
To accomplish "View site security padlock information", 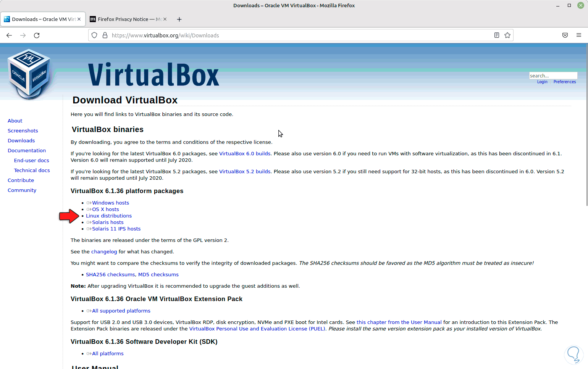I will click(x=105, y=35).
